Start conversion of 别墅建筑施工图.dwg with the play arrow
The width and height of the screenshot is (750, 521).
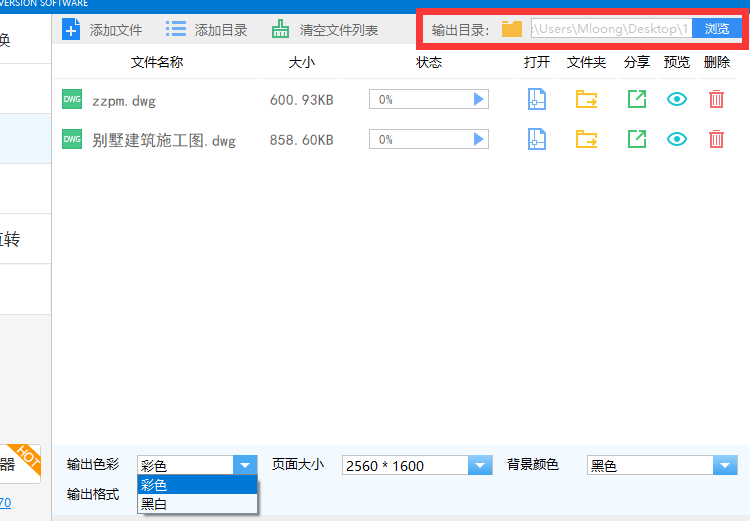(478, 139)
